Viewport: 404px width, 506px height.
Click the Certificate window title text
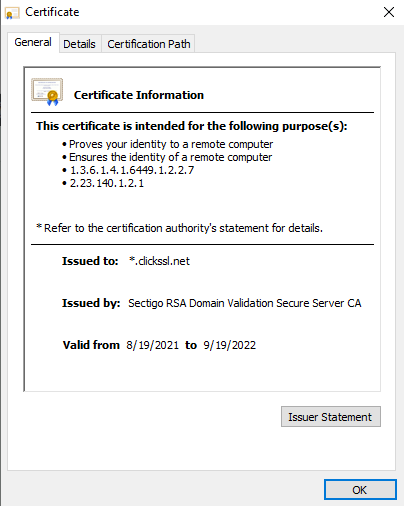52,12
